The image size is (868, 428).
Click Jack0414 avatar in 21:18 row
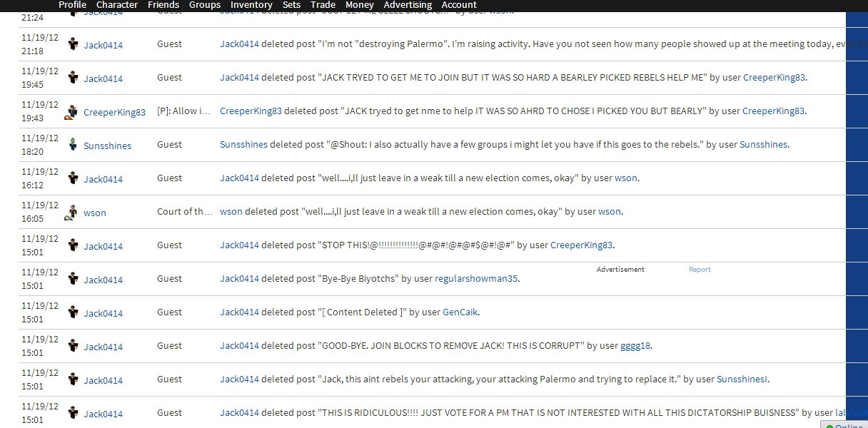click(73, 44)
